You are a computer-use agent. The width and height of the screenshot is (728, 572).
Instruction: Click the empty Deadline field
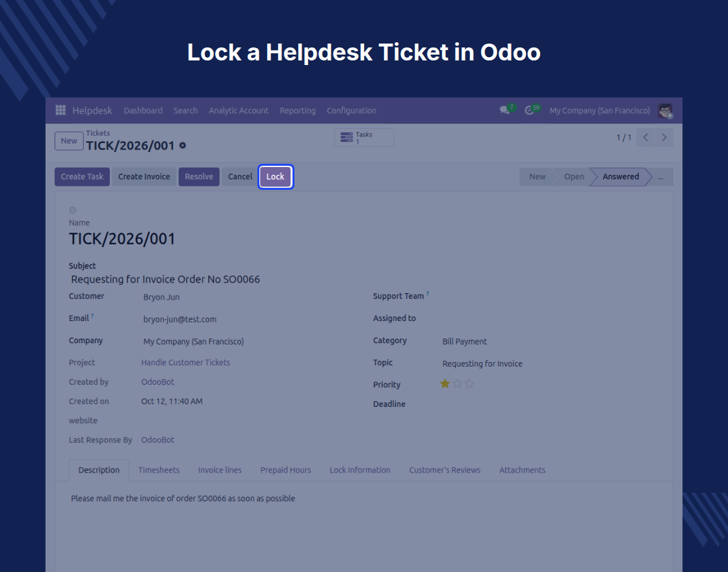click(550, 404)
